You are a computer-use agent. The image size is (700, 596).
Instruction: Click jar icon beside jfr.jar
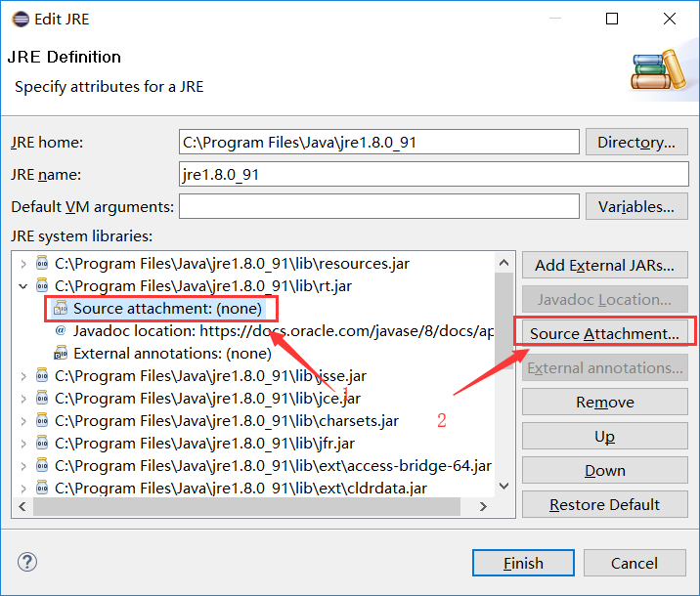click(42, 443)
